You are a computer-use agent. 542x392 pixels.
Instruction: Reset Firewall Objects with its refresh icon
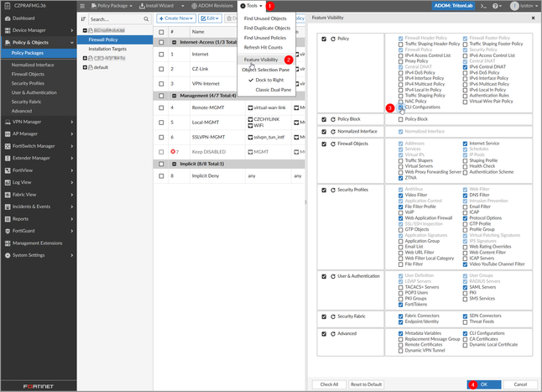[x=333, y=144]
